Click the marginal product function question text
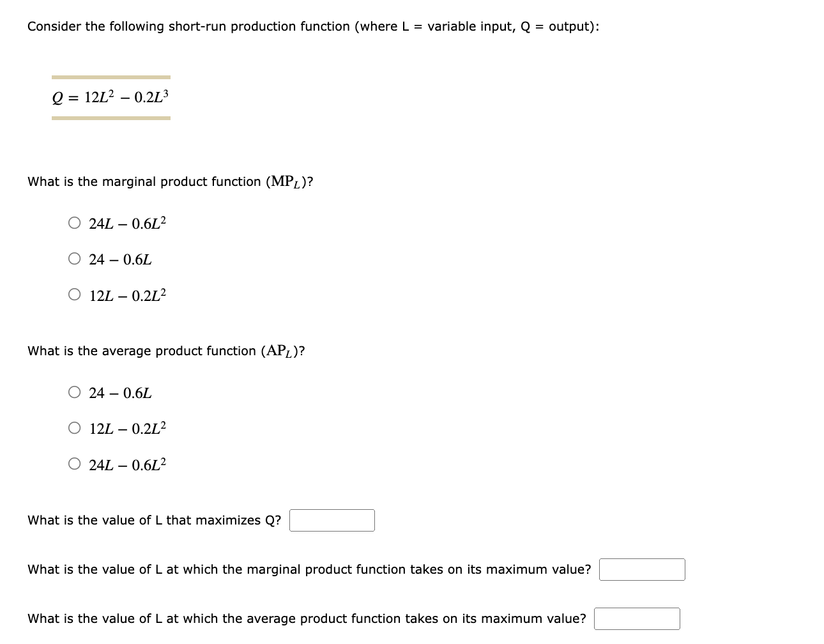The height and width of the screenshot is (644, 824). click(x=169, y=181)
